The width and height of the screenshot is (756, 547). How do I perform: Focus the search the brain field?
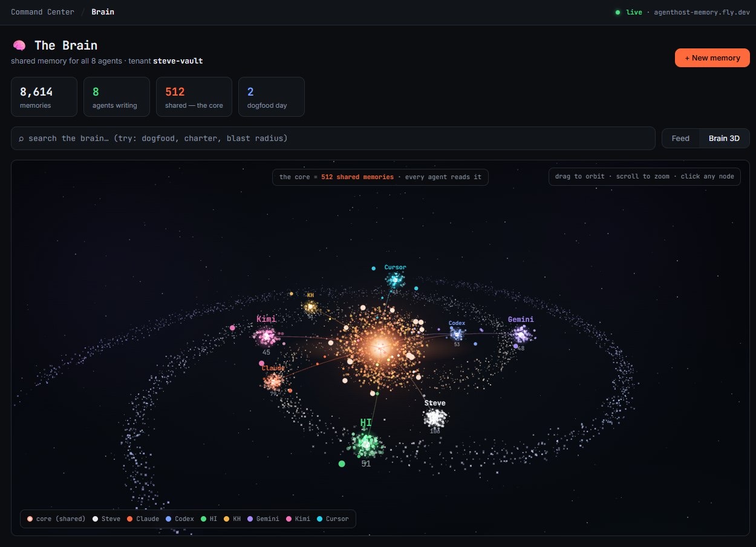[333, 138]
